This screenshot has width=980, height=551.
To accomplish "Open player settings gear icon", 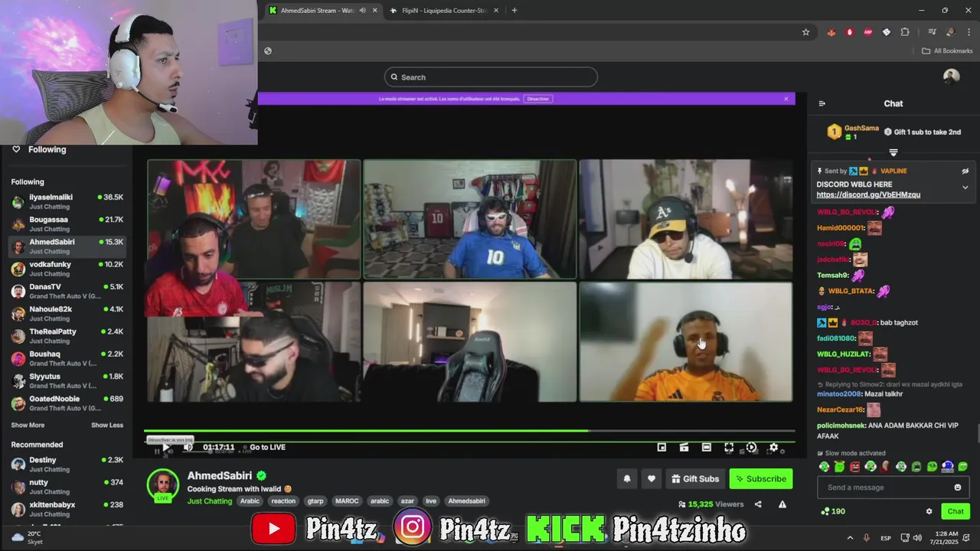I will 773,448.
